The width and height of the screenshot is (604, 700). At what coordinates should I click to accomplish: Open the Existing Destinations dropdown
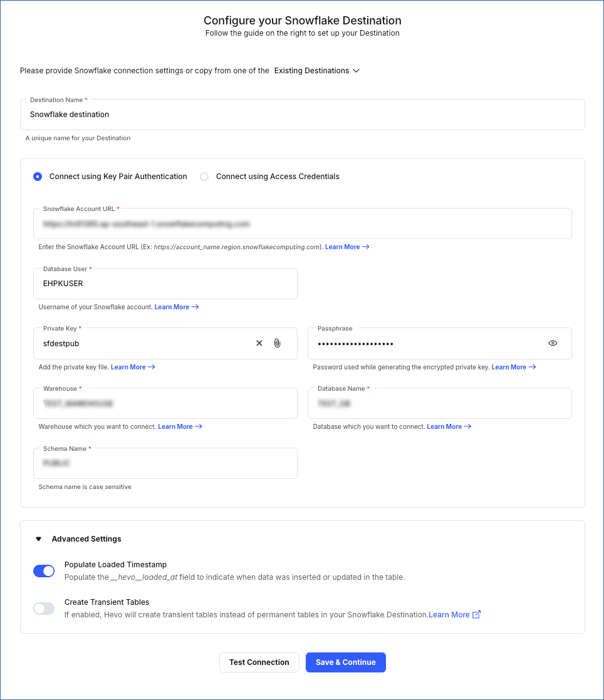pyautogui.click(x=316, y=71)
